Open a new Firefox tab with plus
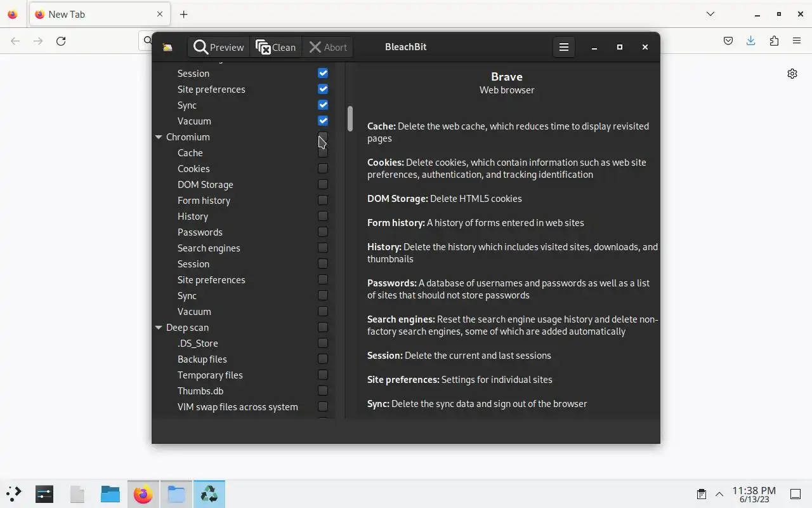Viewport: 812px width, 508px height. pyautogui.click(x=183, y=14)
